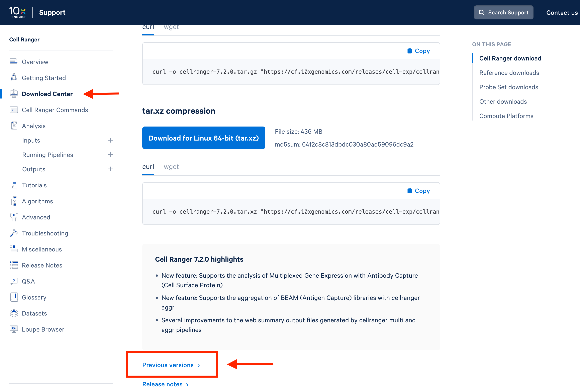Click the Release Notes list icon
Viewport: 580px width, 392px height.
[14, 265]
